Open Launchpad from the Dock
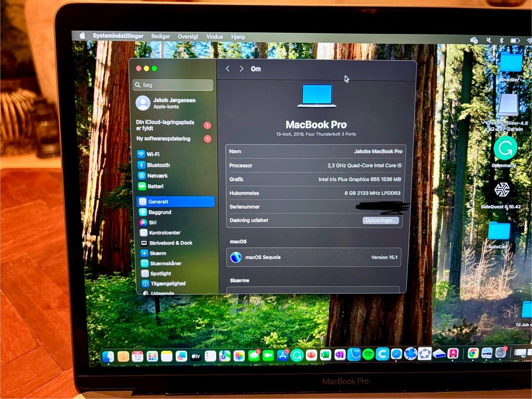This screenshot has width=532, height=399. tap(152, 356)
